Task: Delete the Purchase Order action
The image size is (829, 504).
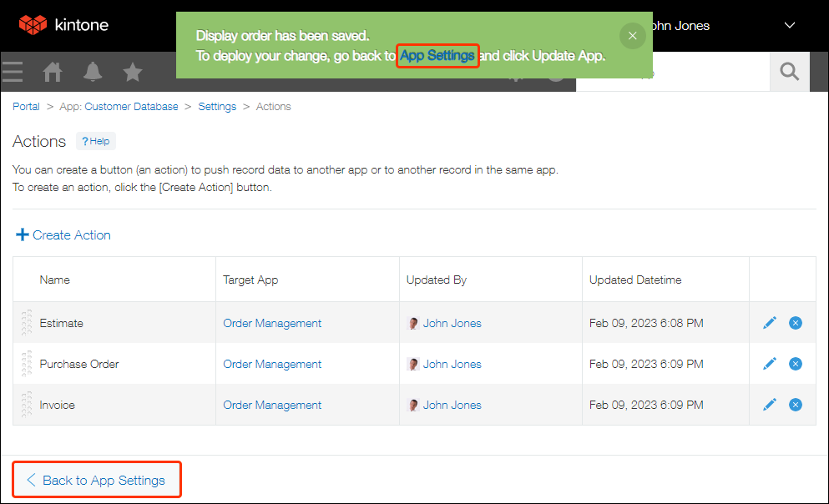Action: [795, 364]
